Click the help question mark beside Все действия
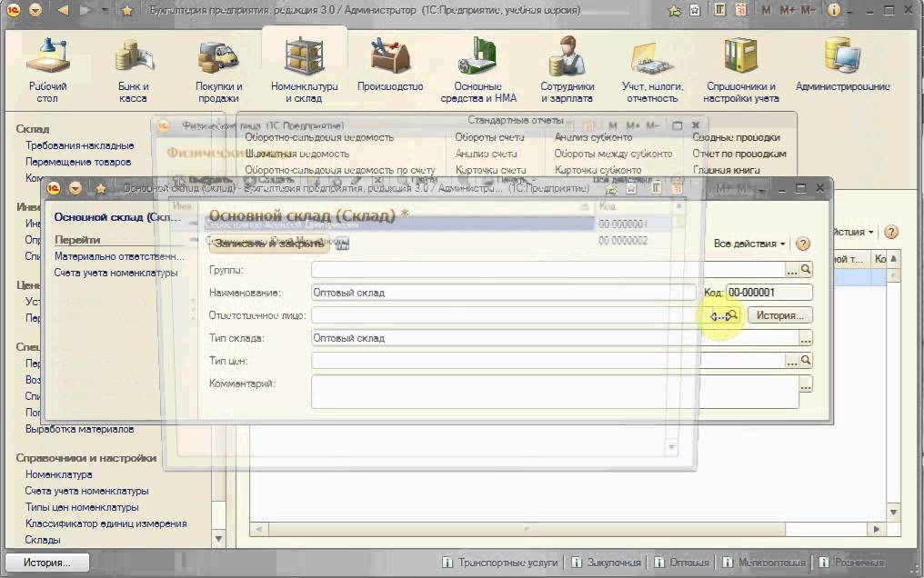924x578 pixels. coord(803,244)
